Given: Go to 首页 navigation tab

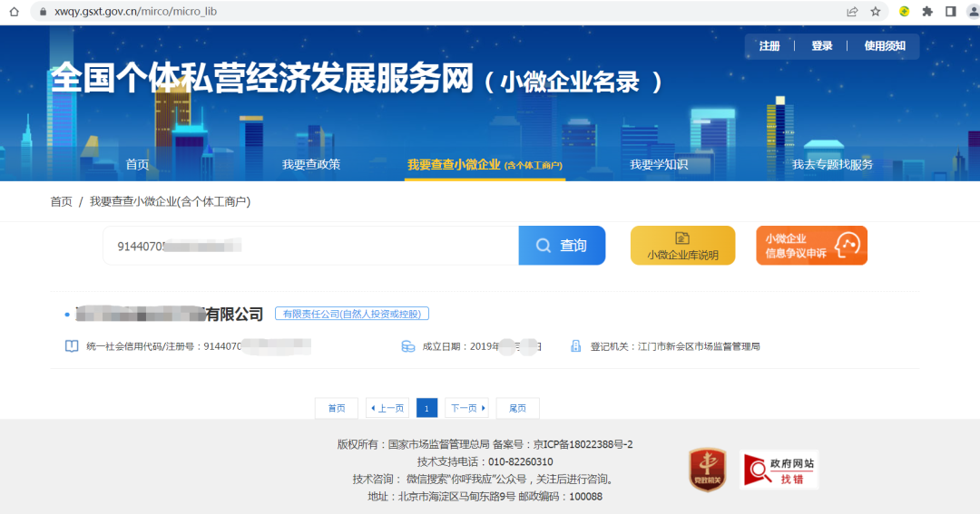Looking at the screenshot, I should tap(137, 164).
